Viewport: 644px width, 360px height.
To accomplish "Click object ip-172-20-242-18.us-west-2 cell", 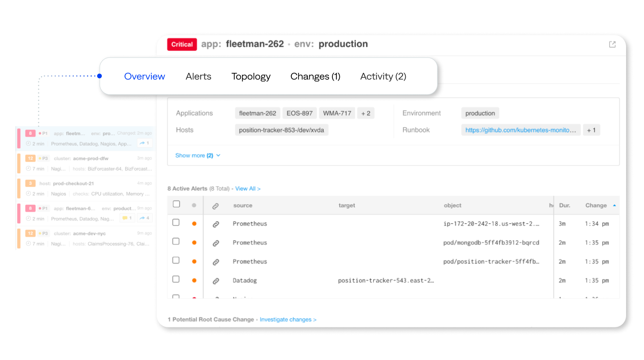I will click(x=491, y=224).
